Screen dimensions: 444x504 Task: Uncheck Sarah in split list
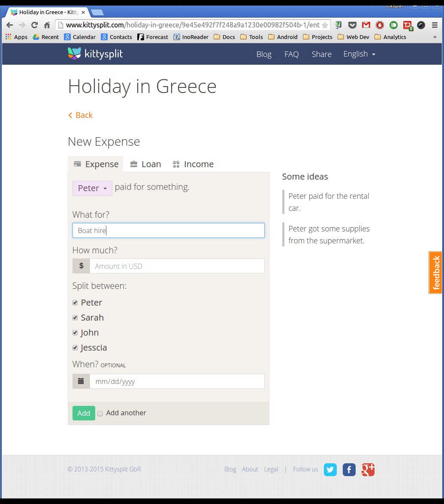coord(75,318)
